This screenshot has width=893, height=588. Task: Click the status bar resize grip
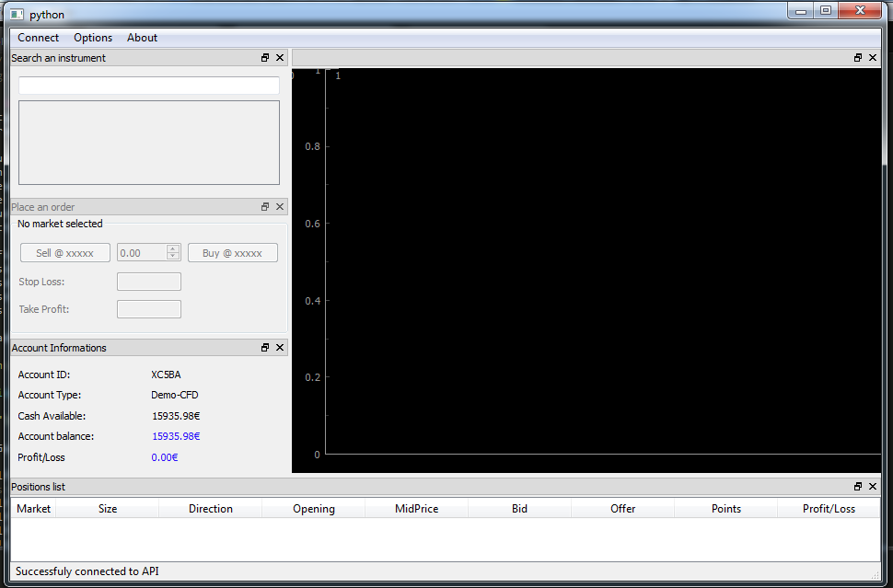pyautogui.click(x=876, y=574)
